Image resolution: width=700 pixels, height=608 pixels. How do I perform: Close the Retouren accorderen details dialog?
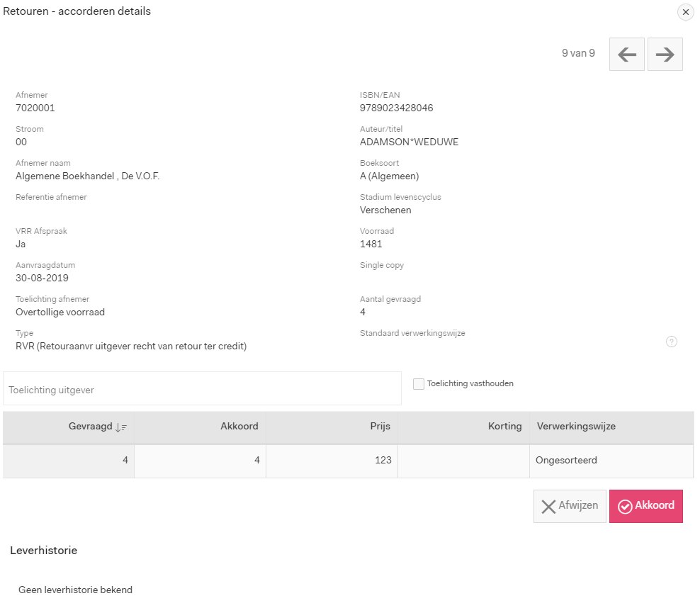(x=686, y=12)
